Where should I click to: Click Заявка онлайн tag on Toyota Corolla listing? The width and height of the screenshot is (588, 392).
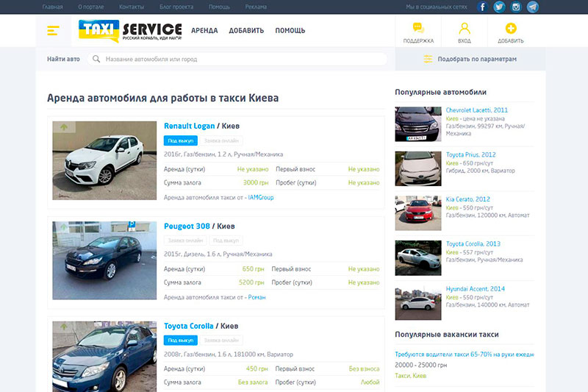pos(221,341)
